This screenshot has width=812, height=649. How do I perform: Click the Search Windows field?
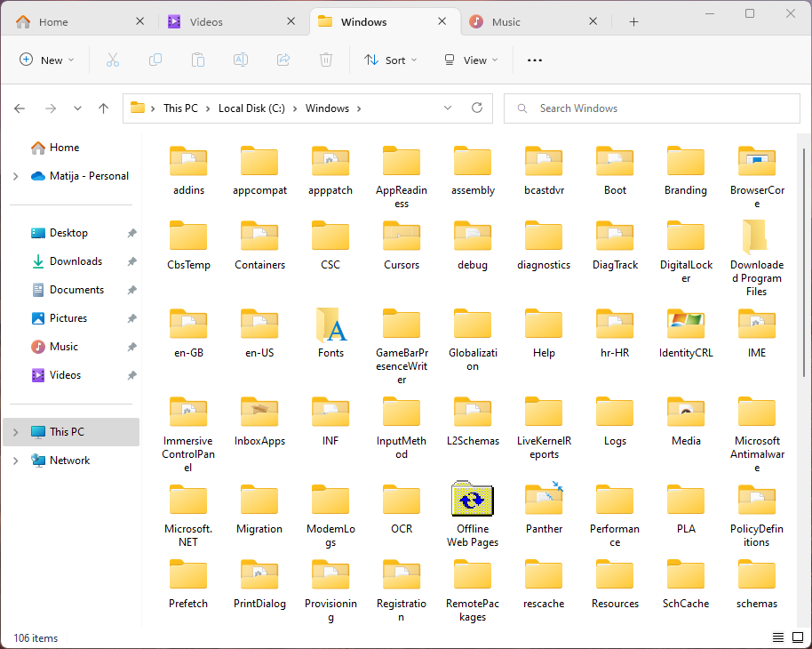pos(652,108)
